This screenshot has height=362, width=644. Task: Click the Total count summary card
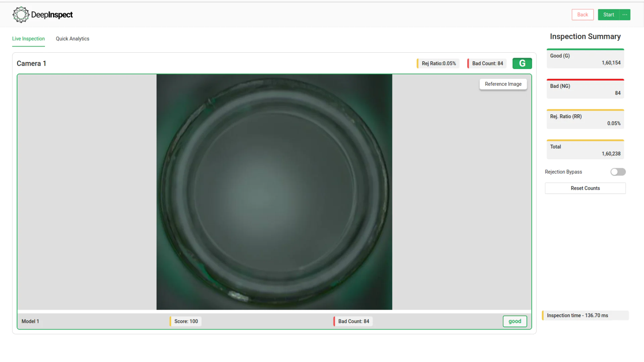[x=585, y=149]
